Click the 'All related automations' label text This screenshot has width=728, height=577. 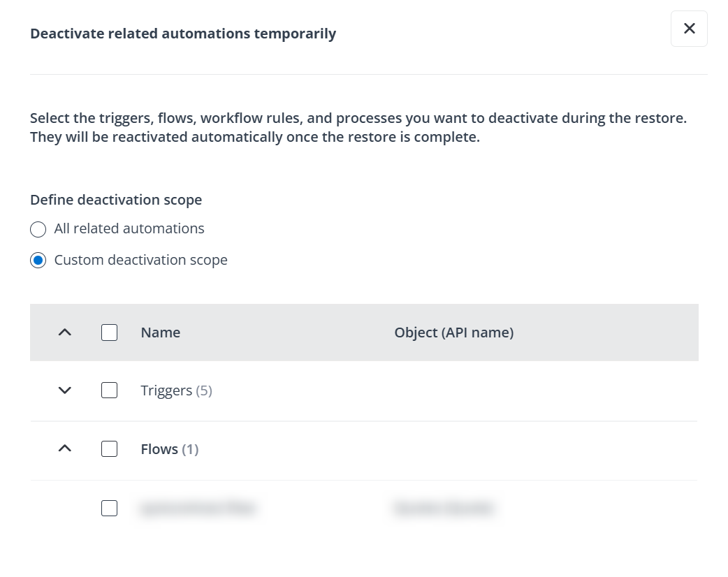129,229
